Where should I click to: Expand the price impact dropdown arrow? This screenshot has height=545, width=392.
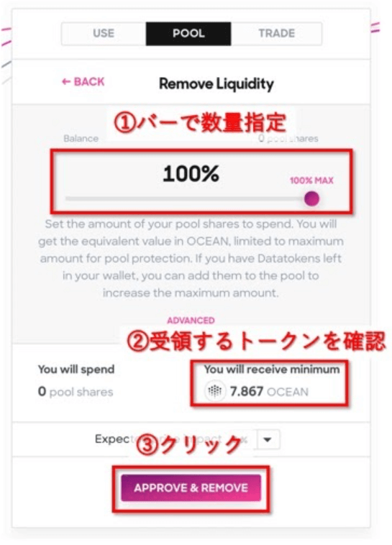coord(268,439)
